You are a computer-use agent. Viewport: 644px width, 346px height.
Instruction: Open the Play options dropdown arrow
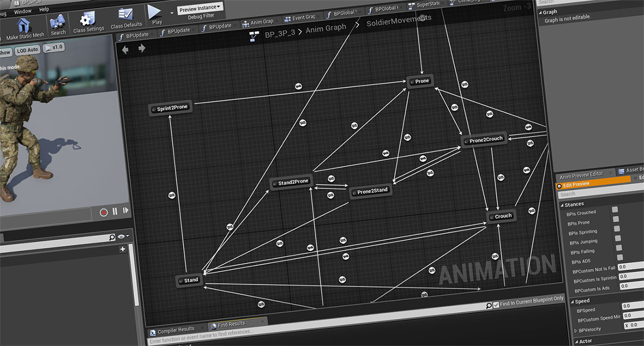click(x=172, y=12)
